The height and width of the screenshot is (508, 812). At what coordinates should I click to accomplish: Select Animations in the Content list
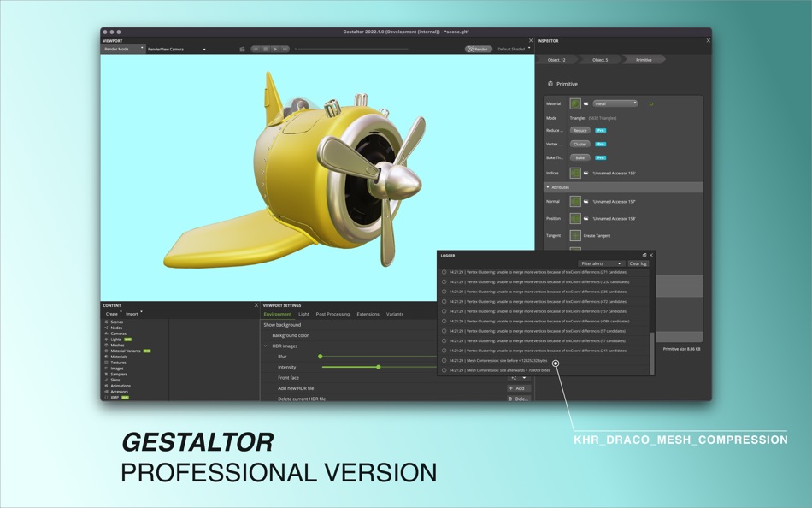click(x=121, y=386)
